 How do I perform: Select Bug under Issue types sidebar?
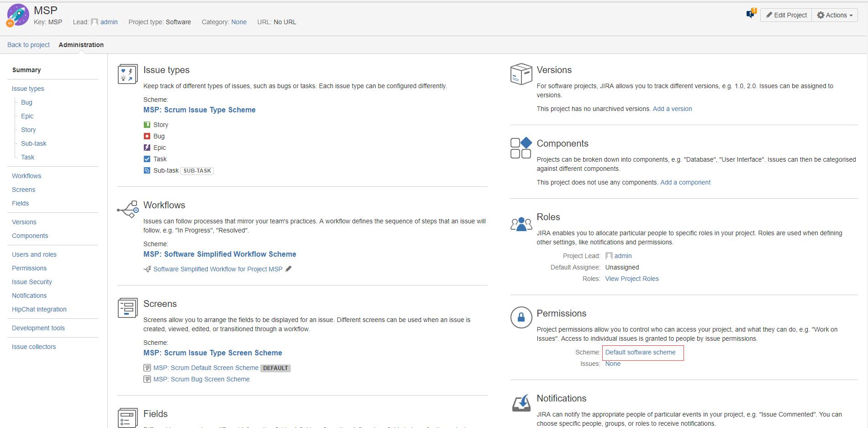tap(26, 102)
